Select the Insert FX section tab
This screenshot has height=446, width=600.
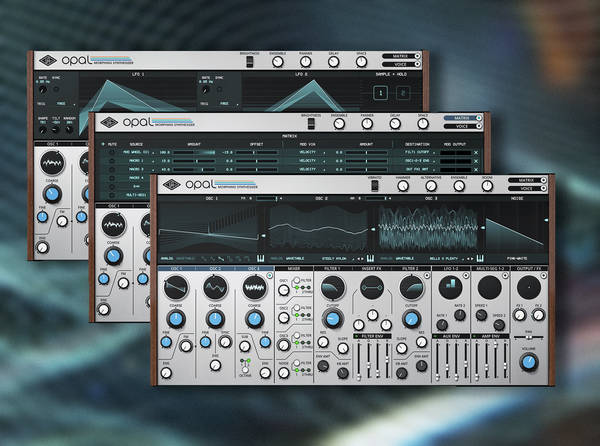(372, 269)
